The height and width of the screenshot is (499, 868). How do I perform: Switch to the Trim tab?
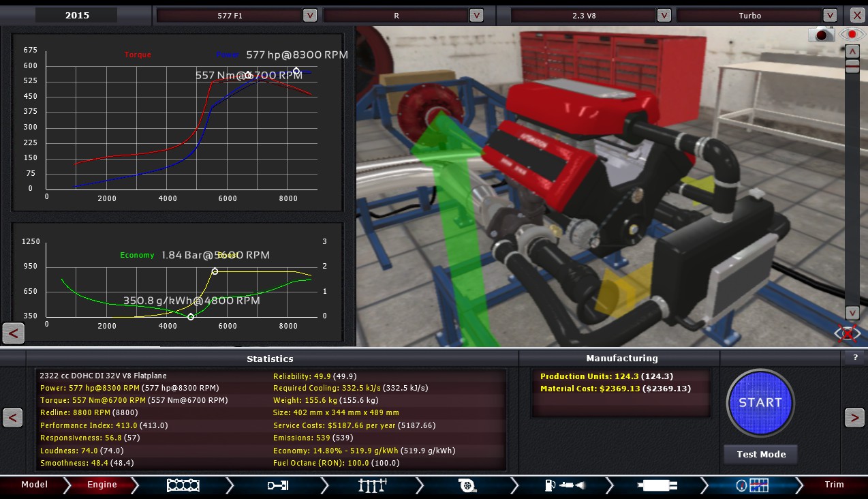(x=835, y=485)
